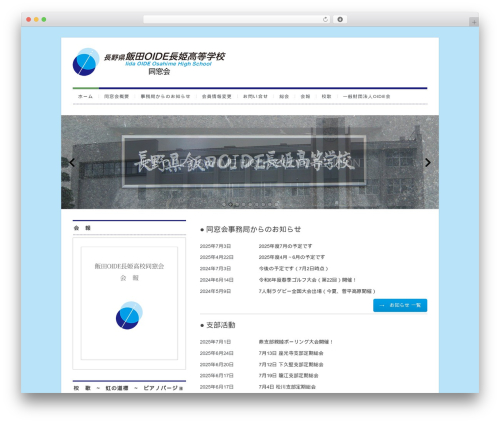Open the 校歌 menu item in navigation
Viewport: 500px width, 423px height.
click(326, 96)
